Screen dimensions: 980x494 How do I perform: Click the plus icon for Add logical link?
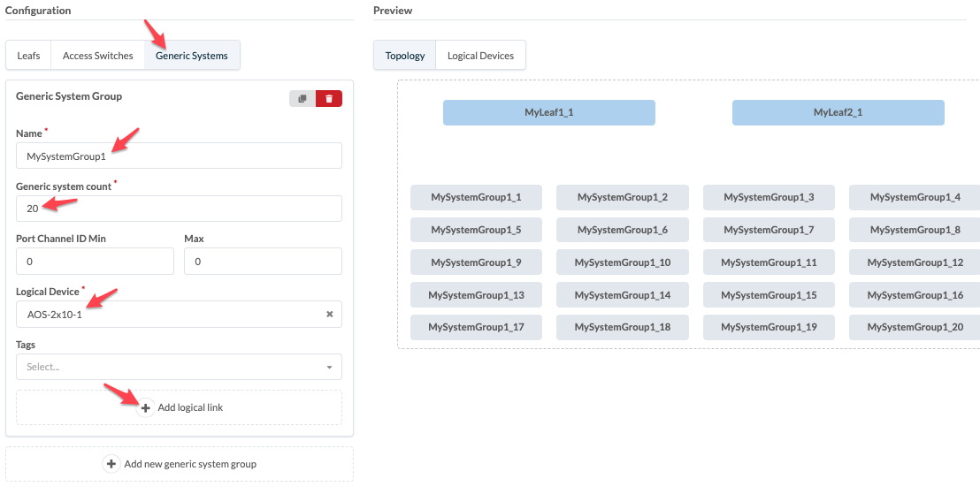click(146, 407)
